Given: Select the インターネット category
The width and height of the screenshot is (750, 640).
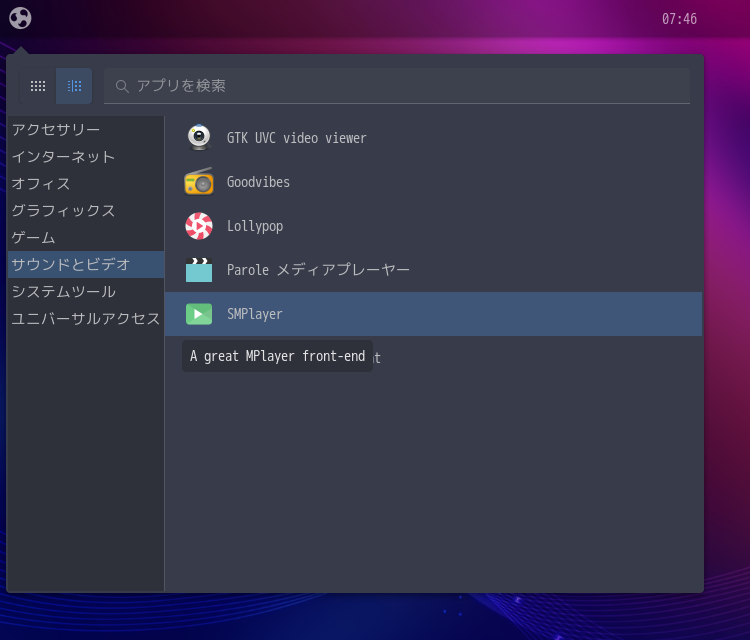Looking at the screenshot, I should coord(86,157).
